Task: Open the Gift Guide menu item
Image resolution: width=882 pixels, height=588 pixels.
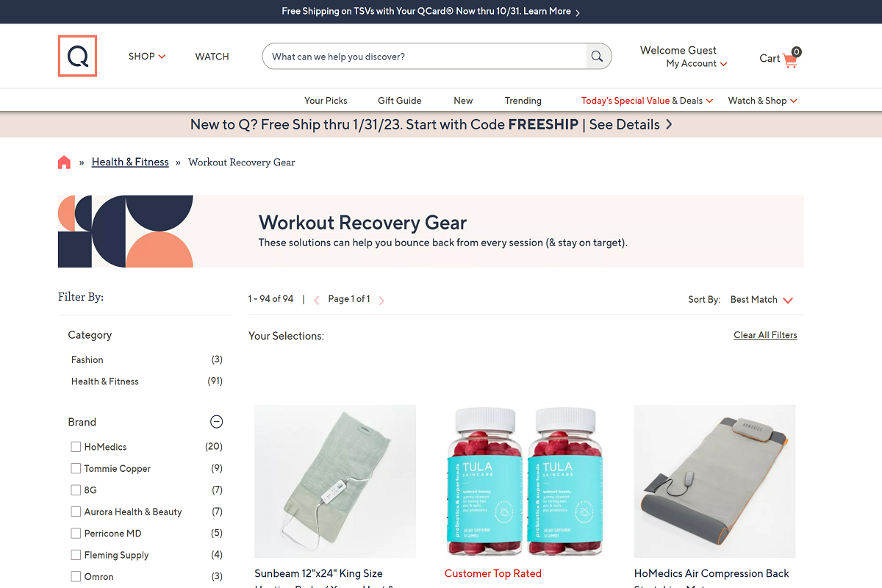Action: 400,101
